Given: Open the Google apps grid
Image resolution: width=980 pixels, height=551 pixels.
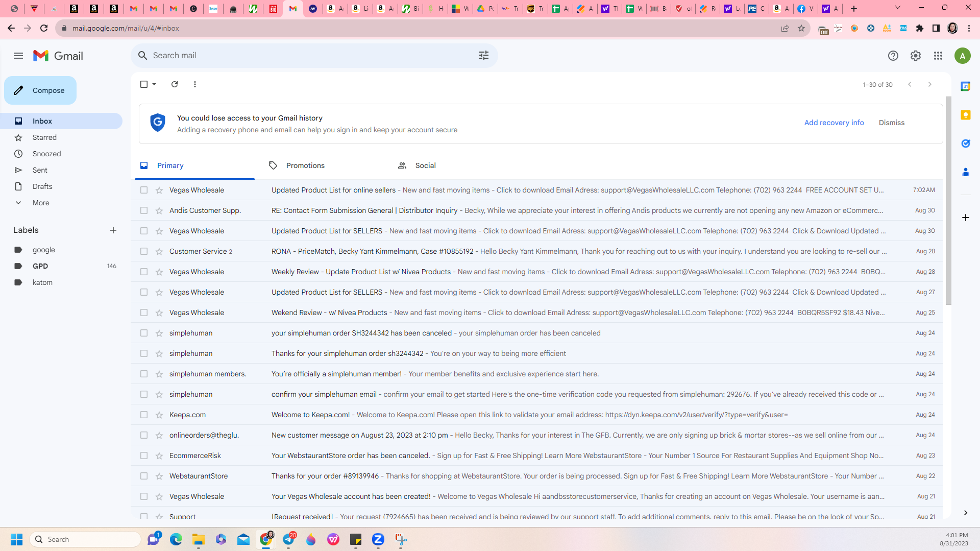Looking at the screenshot, I should tap(938, 56).
